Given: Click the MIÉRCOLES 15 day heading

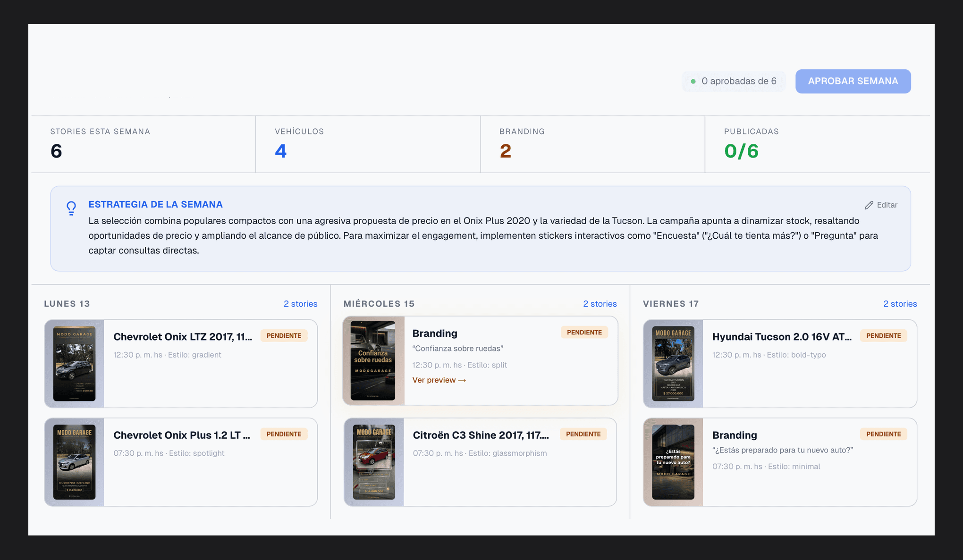Looking at the screenshot, I should pos(379,304).
